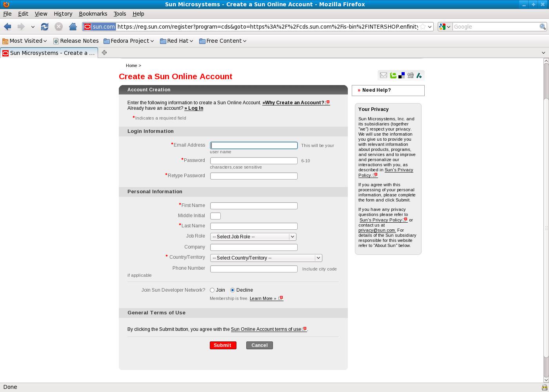Expand the Fedora Project bookmarks folder
Screen dimensions: 549x392
click(x=129, y=41)
